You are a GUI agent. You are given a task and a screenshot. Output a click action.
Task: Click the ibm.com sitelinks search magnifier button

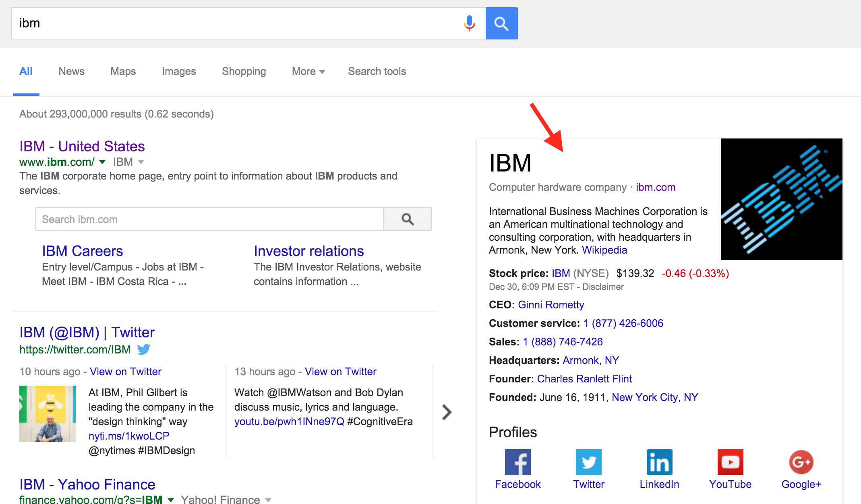tap(408, 219)
